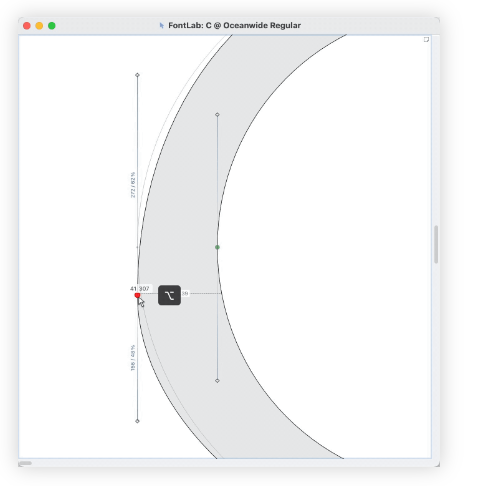Maximize the window with the green button
This screenshot has height=486, width=484.
pos(52,26)
